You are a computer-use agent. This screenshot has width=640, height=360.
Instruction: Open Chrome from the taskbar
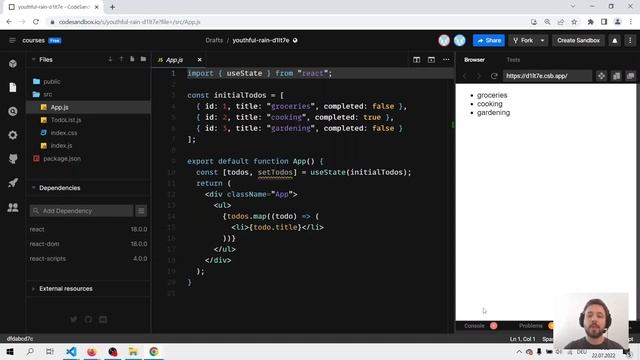point(154,351)
